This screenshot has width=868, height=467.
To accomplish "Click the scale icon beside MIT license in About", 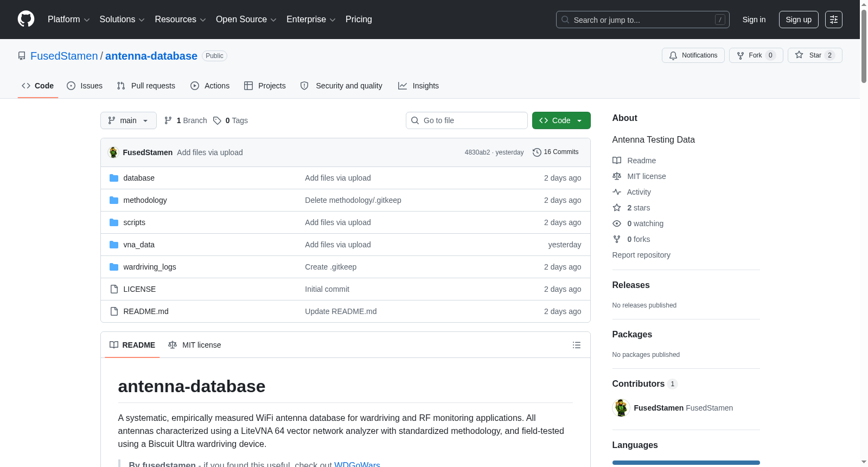I will [x=617, y=176].
